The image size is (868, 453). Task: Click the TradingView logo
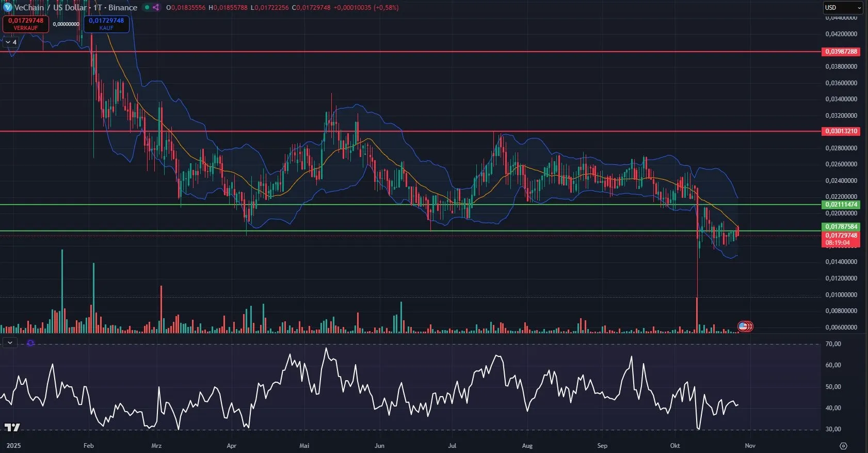tap(12, 427)
